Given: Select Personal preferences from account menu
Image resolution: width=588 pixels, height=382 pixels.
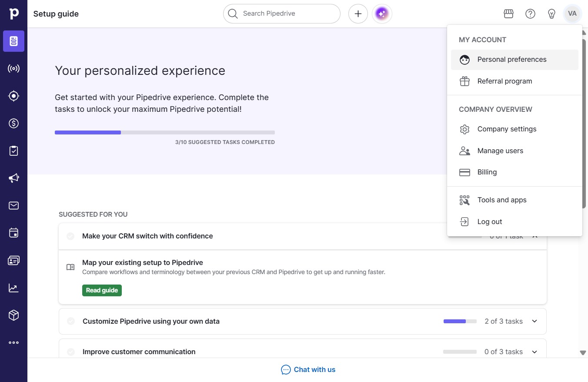Looking at the screenshot, I should pyautogui.click(x=514, y=60).
